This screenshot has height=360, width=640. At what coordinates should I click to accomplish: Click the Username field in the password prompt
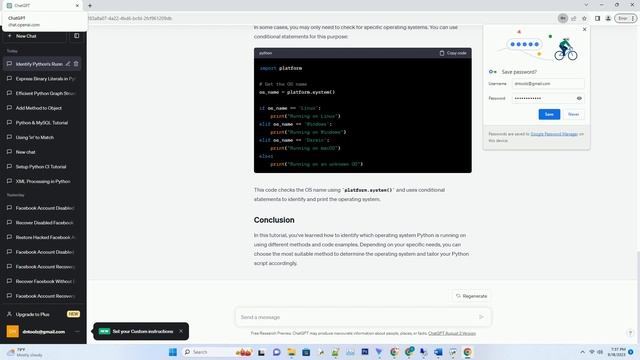point(548,84)
